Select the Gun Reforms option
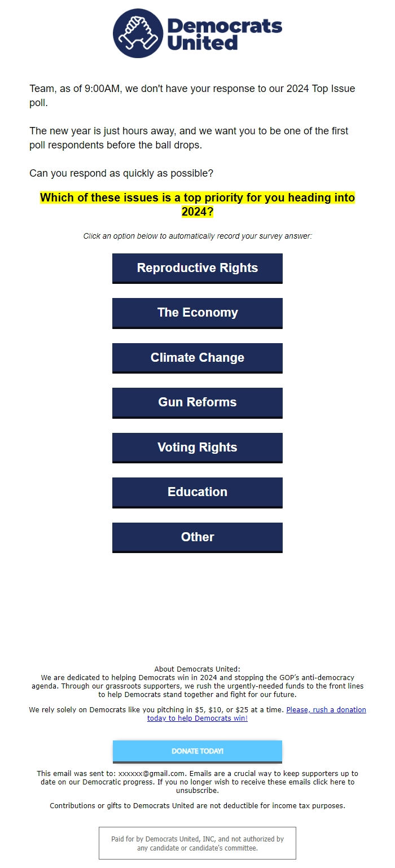 pyautogui.click(x=197, y=403)
